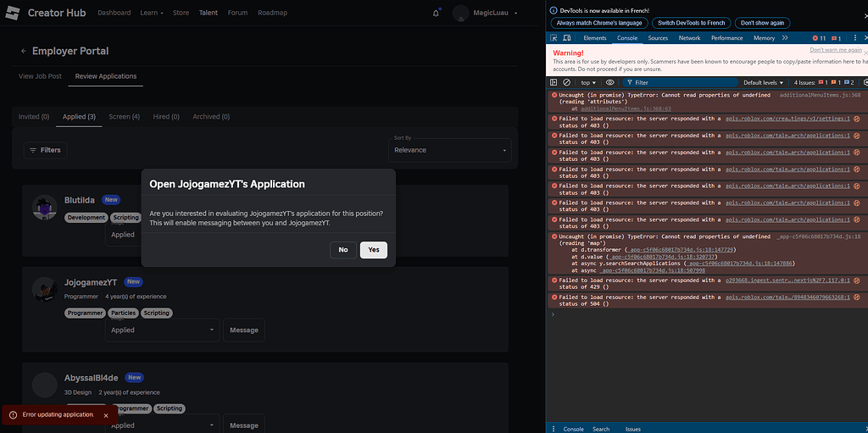The width and height of the screenshot is (868, 433).
Task: Open the bottom drawer Issues tab
Action: [633, 429]
